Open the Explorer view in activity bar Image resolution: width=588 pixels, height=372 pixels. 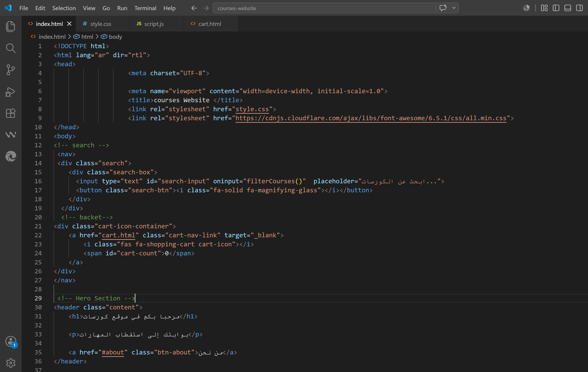point(11,26)
